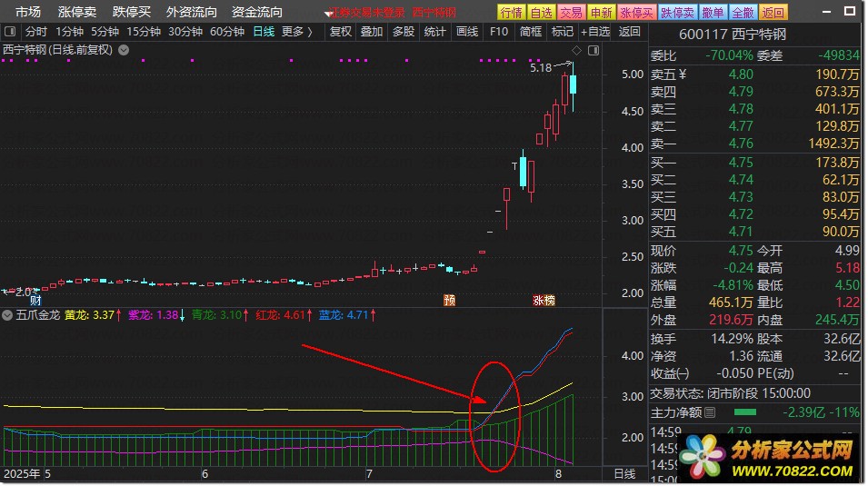Expand the 西宁特钢 chart title dropdown
Viewport: 868px width, 486px height.
[x=124, y=50]
